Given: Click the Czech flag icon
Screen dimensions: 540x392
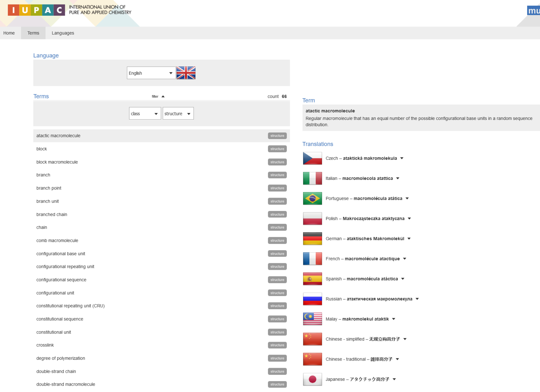Looking at the screenshot, I should pos(312,158).
